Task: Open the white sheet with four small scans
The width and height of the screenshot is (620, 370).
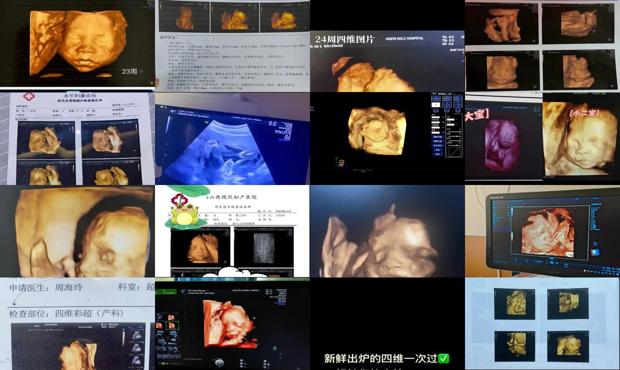Action: click(542, 324)
